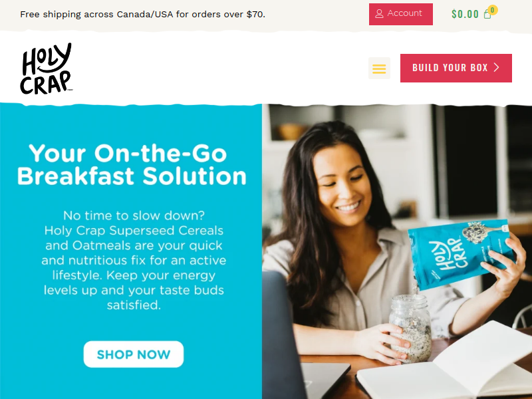Viewport: 532px width, 399px height.
Task: Click the headline Your On-the-Go Breakfast Solution
Action: [x=132, y=164]
